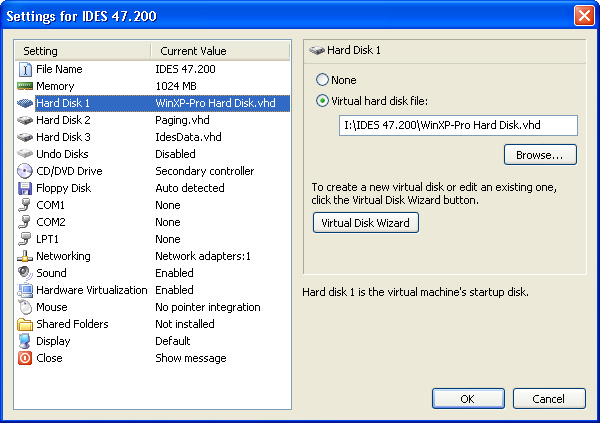Launch the Virtual Disk Wizard
The width and height of the screenshot is (600, 423).
[365, 223]
